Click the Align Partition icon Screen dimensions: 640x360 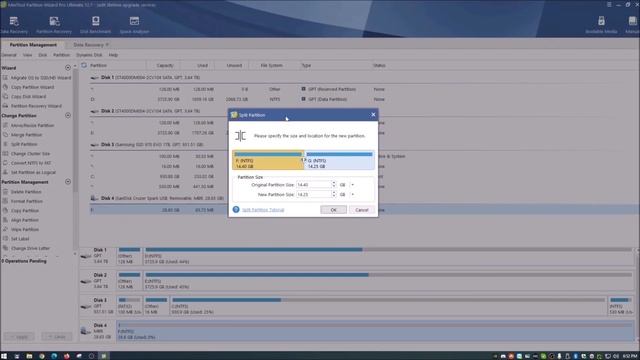5,220
